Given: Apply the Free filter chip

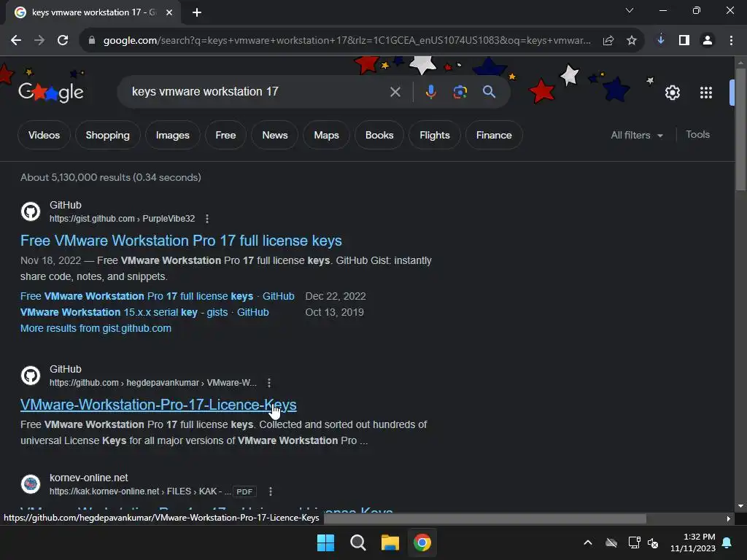Looking at the screenshot, I should (x=225, y=135).
